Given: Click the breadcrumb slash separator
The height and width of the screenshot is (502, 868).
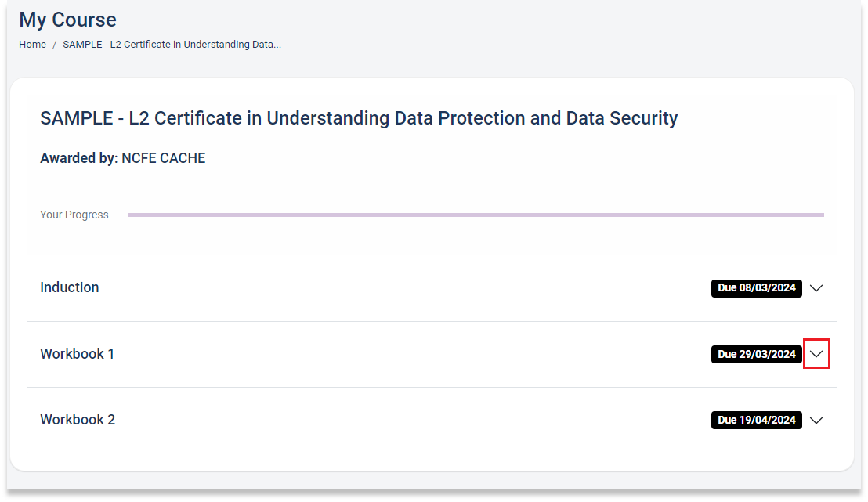Looking at the screenshot, I should tap(54, 45).
